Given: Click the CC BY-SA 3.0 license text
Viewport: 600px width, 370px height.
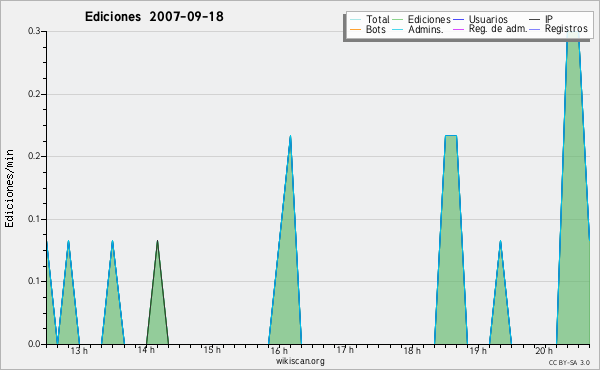Looking at the screenshot, I should tap(569, 362).
